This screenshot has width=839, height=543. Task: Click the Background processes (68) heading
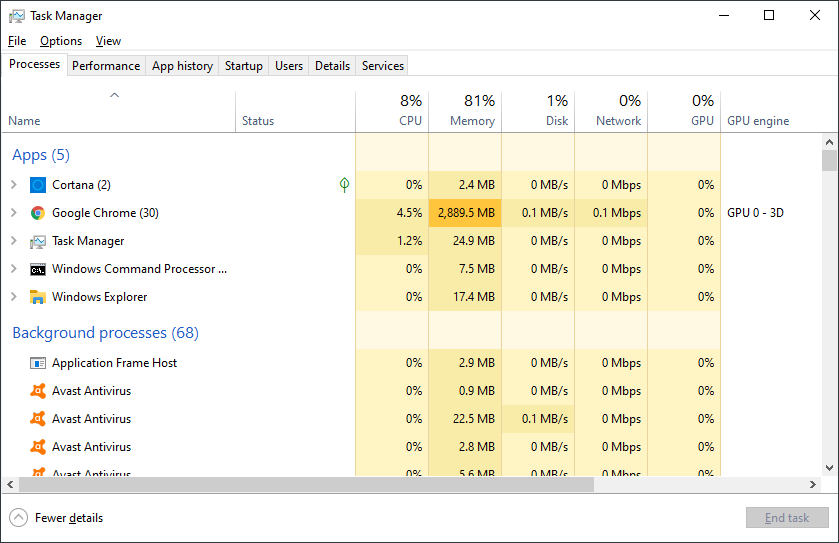click(x=105, y=333)
